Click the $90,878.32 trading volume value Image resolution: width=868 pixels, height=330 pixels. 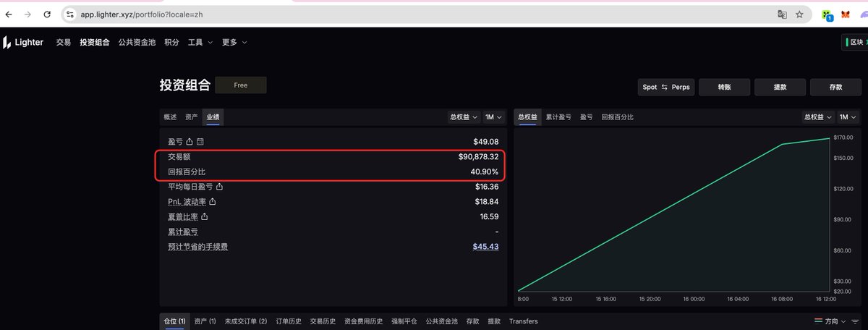(478, 157)
